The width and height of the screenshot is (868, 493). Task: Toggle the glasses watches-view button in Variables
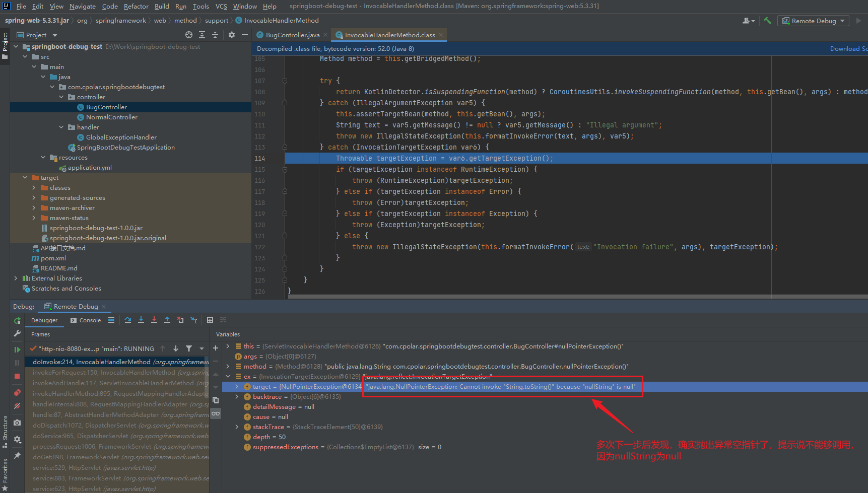[216, 413]
